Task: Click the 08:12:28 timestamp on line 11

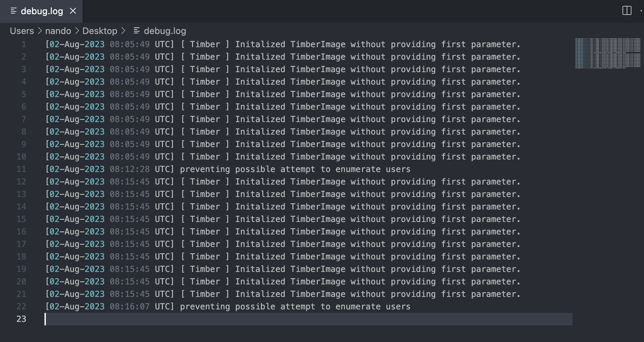Action: tap(130, 169)
